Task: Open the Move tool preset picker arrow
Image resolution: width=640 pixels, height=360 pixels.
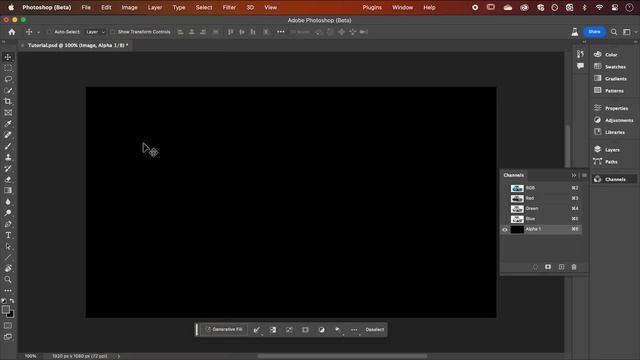Action: click(39, 32)
